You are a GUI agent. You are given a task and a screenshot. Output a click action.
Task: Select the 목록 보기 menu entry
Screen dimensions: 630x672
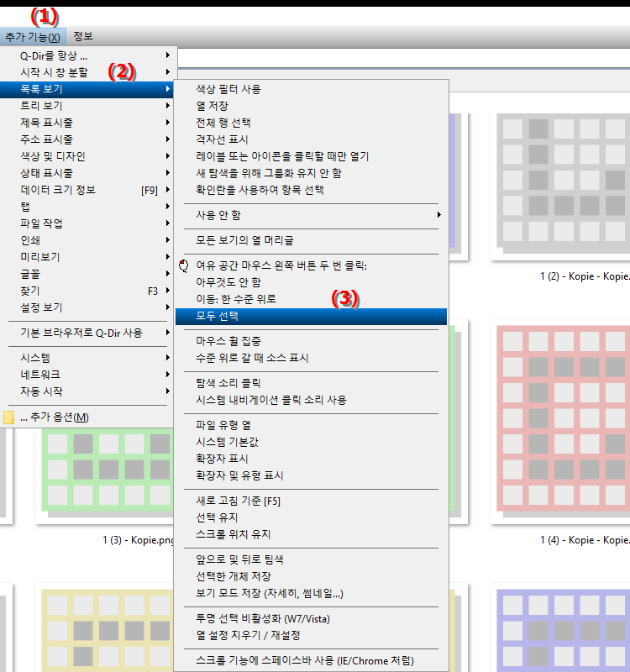pyautogui.click(x=88, y=89)
